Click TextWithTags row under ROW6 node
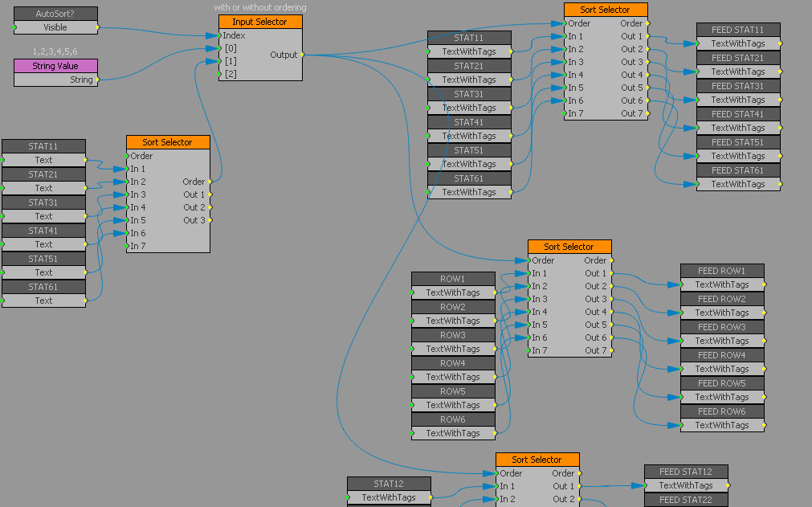 [453, 433]
